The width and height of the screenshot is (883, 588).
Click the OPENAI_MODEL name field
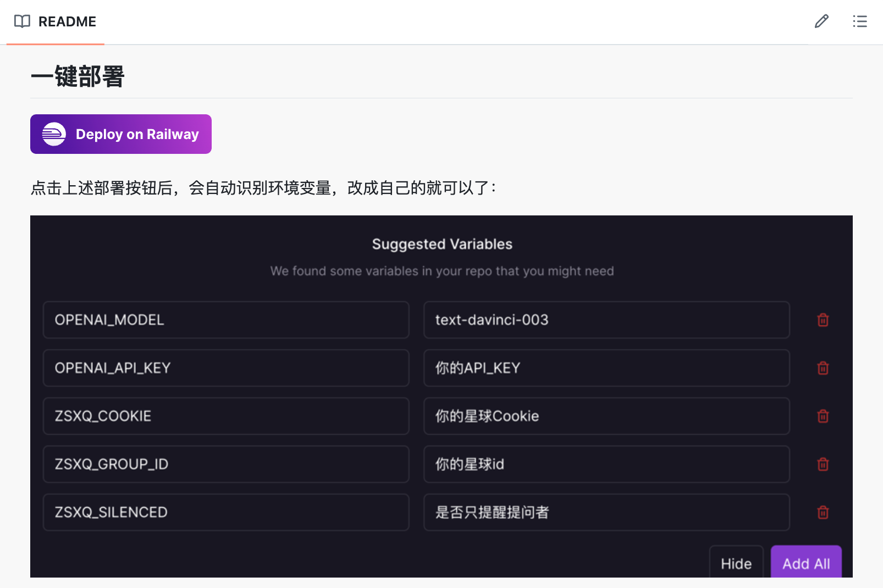(x=226, y=320)
